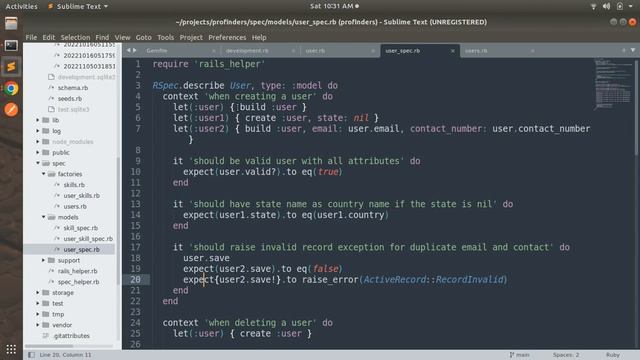
Task: Open the network indicator in top bar
Action: 593,6
